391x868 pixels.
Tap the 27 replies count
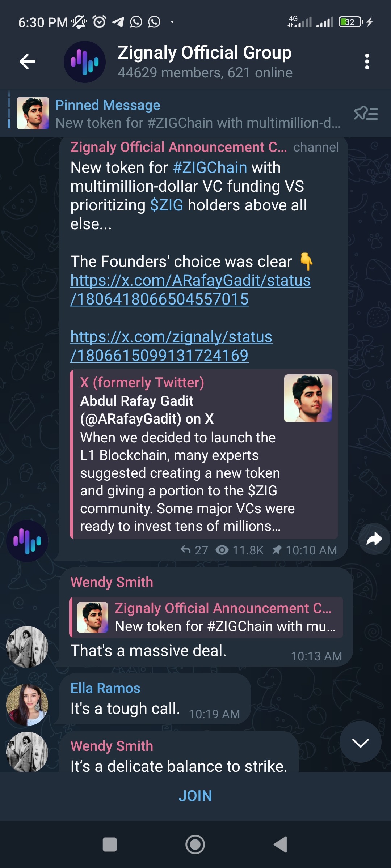pyautogui.click(x=194, y=550)
